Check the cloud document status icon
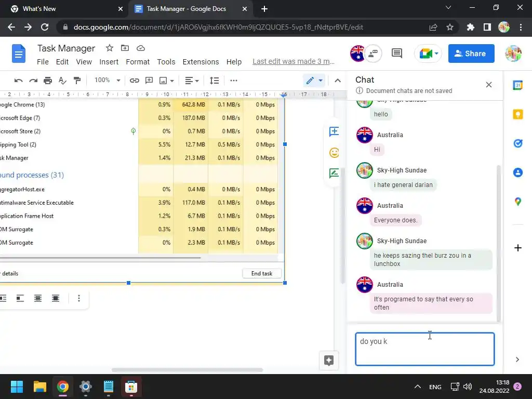 [140, 48]
